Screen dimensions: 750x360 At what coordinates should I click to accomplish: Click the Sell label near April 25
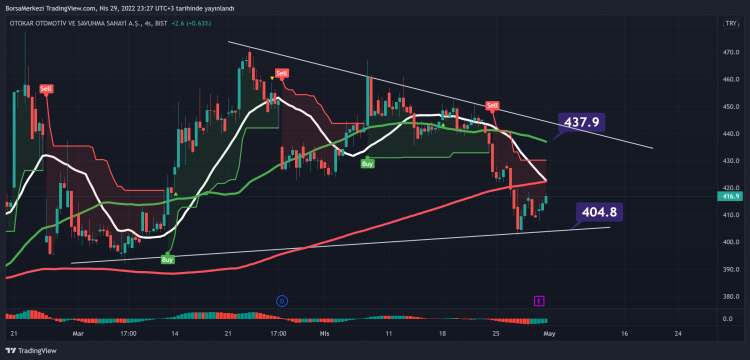coord(492,105)
